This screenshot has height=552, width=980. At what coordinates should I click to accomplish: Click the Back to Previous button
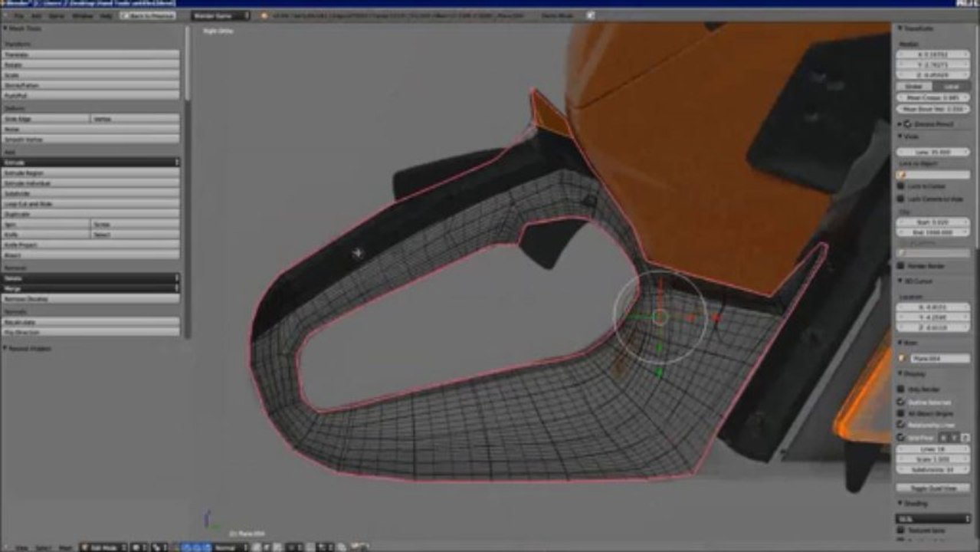(148, 15)
